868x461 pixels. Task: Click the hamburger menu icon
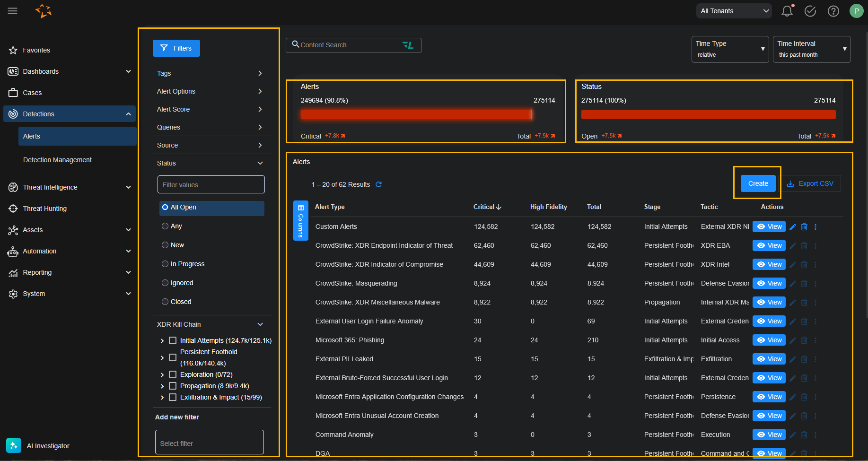(x=13, y=11)
